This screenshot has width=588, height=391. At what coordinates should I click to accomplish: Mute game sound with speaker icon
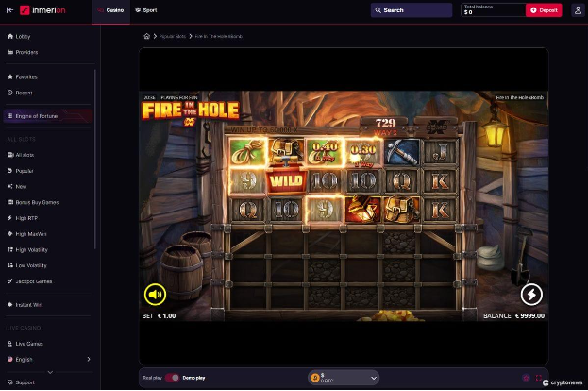155,295
